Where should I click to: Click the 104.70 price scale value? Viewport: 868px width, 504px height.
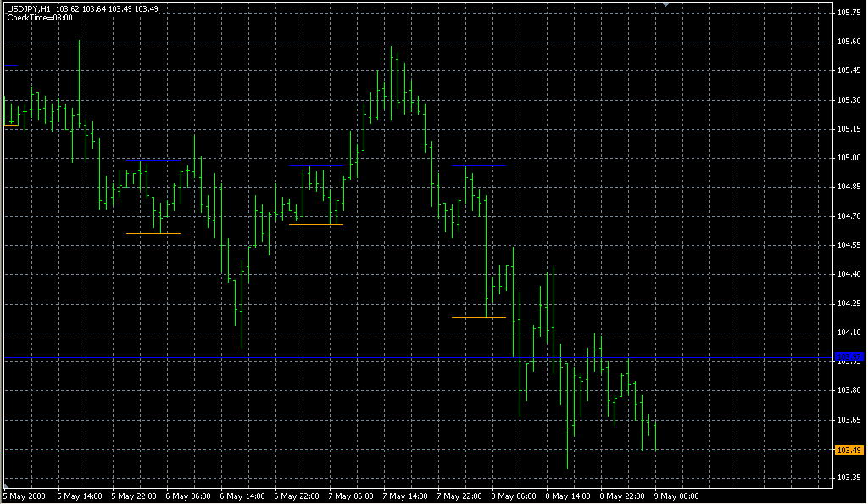[849, 216]
